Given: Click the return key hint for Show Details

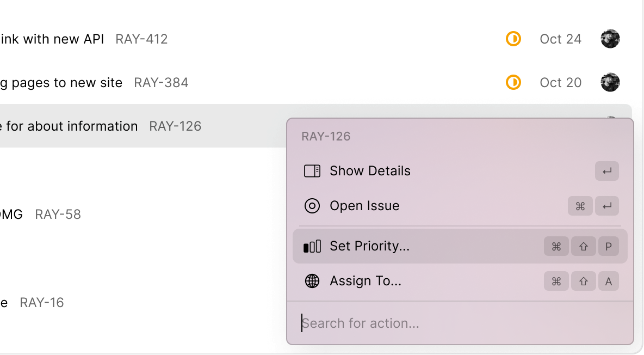Looking at the screenshot, I should coord(607,171).
